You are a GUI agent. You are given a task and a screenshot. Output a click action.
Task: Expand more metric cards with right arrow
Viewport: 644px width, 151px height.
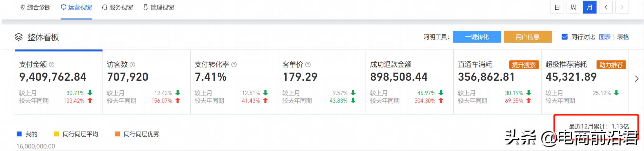636,79
